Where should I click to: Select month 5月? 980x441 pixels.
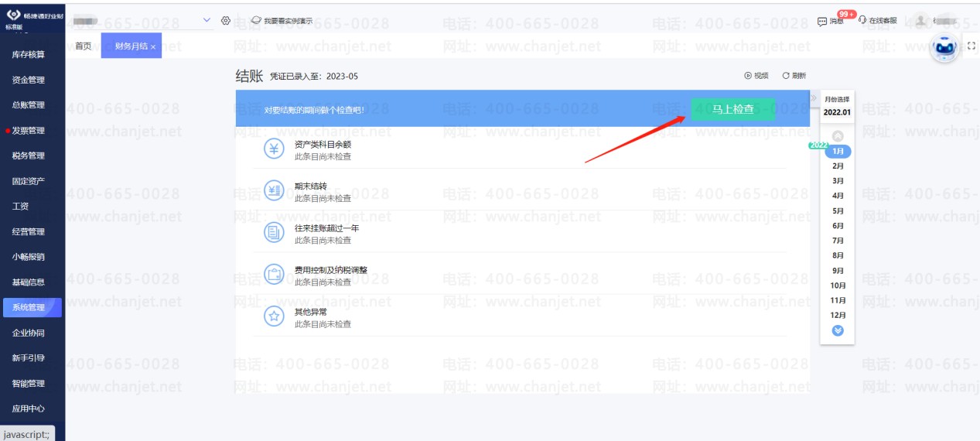coord(838,210)
